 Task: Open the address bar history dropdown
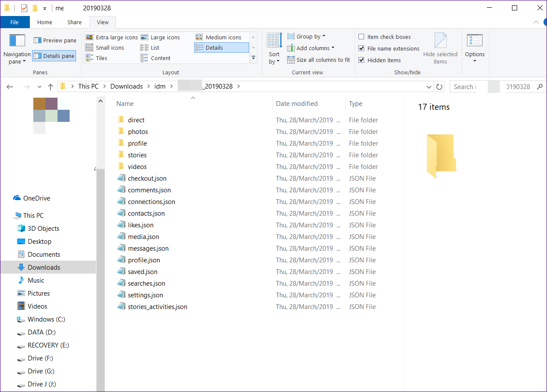pyautogui.click(x=429, y=86)
